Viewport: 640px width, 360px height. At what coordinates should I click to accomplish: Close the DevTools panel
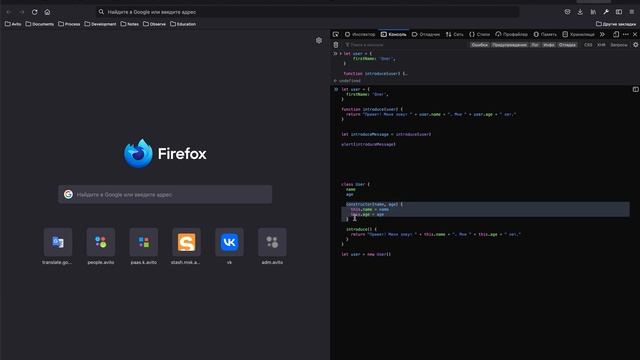[x=635, y=34]
